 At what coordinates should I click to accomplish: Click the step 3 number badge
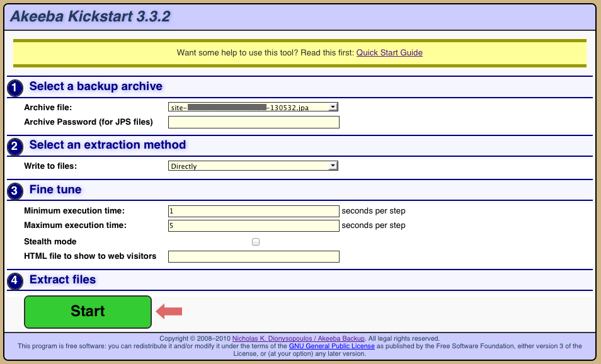click(x=16, y=191)
